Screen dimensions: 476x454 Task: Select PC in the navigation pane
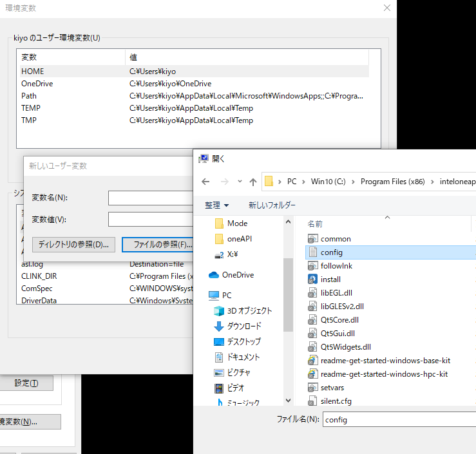220,296
